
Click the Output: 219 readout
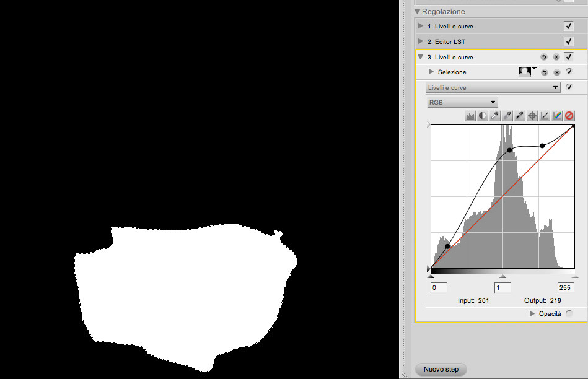click(x=543, y=300)
